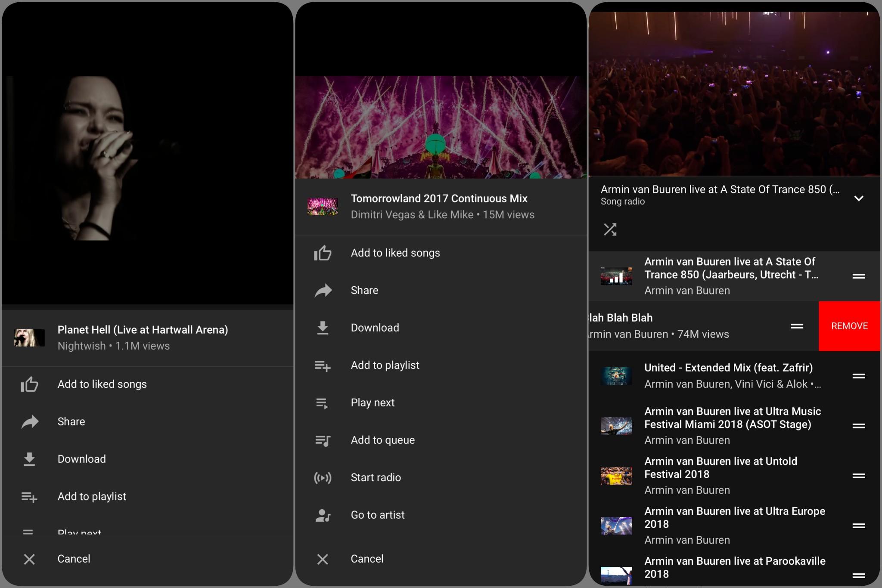Tap the share arrow icon in the Planet Hell menu
This screenshot has height=588, width=882.
pos(30,421)
